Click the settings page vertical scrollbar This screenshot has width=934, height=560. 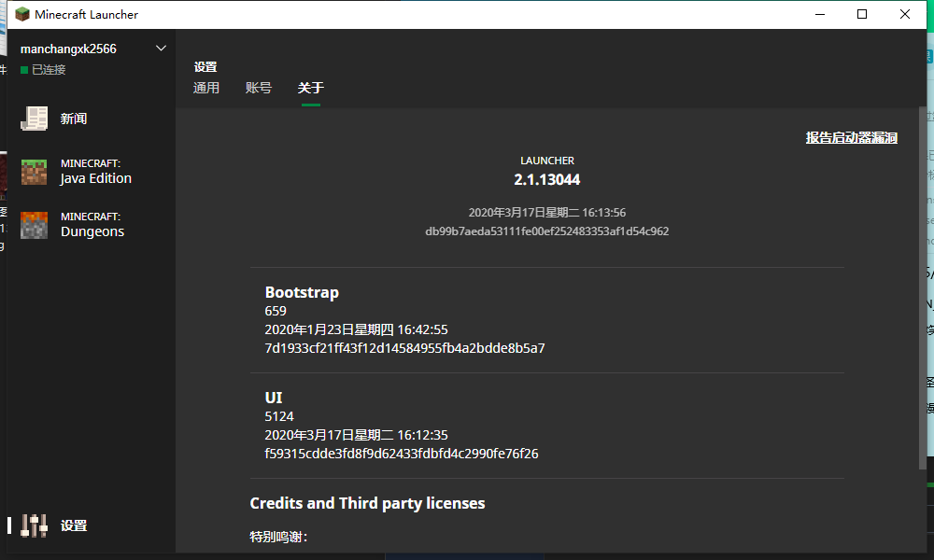[x=923, y=288]
